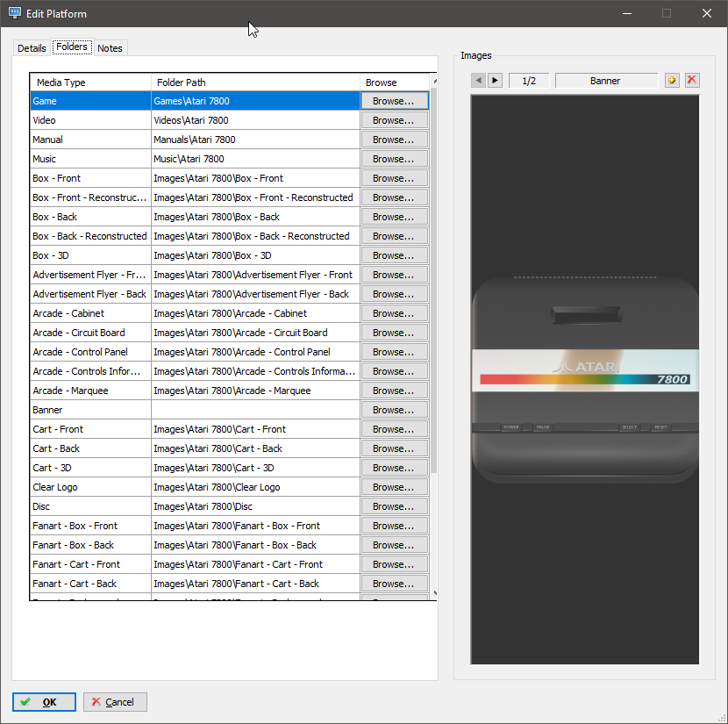Image resolution: width=728 pixels, height=724 pixels.
Task: Browse for the empty Banner folder
Action: [x=394, y=410]
